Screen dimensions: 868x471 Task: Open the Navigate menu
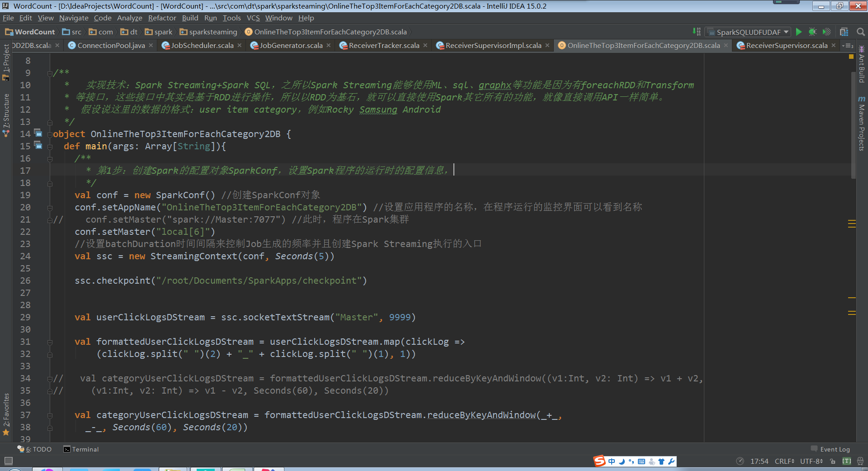(74, 18)
